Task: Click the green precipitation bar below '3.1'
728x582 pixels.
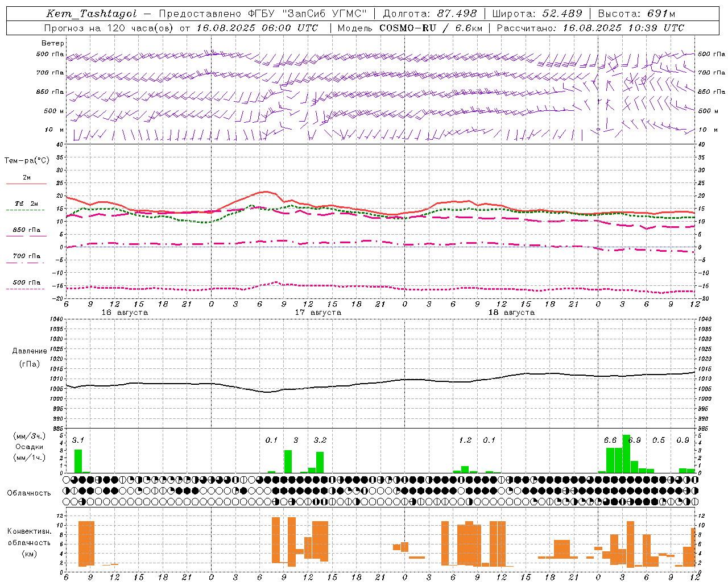Action: click(x=78, y=461)
